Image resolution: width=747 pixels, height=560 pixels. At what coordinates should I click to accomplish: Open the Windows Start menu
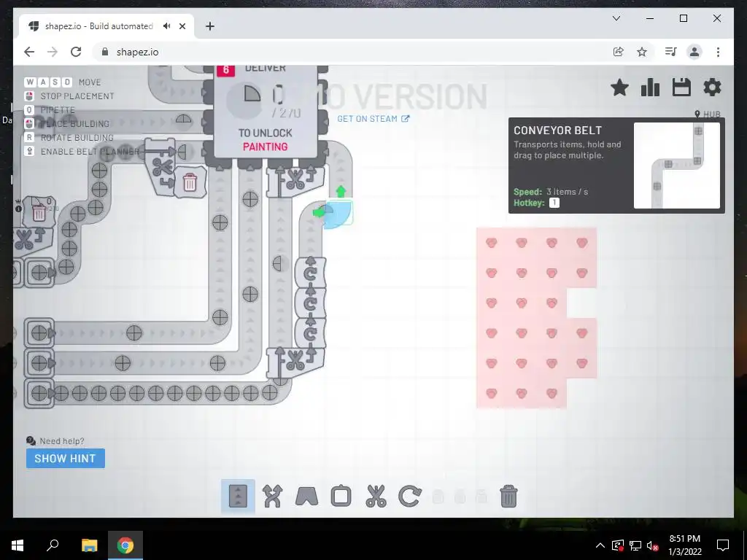(x=18, y=545)
